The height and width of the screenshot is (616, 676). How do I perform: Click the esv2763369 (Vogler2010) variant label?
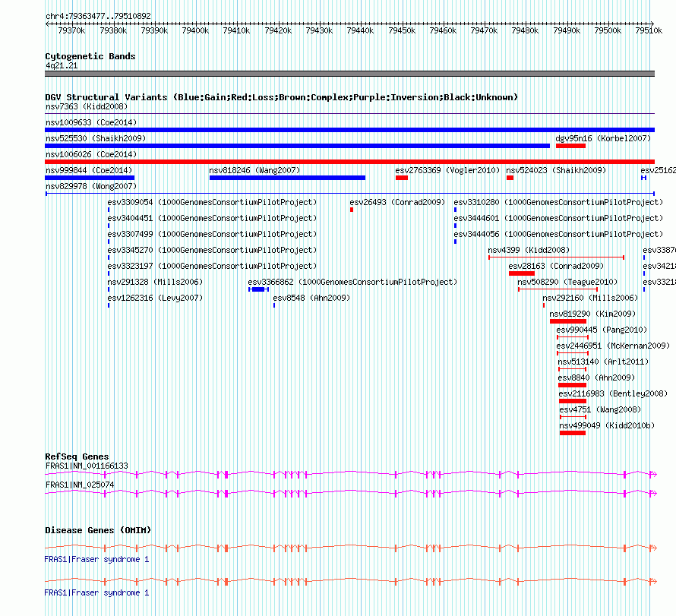[447, 170]
